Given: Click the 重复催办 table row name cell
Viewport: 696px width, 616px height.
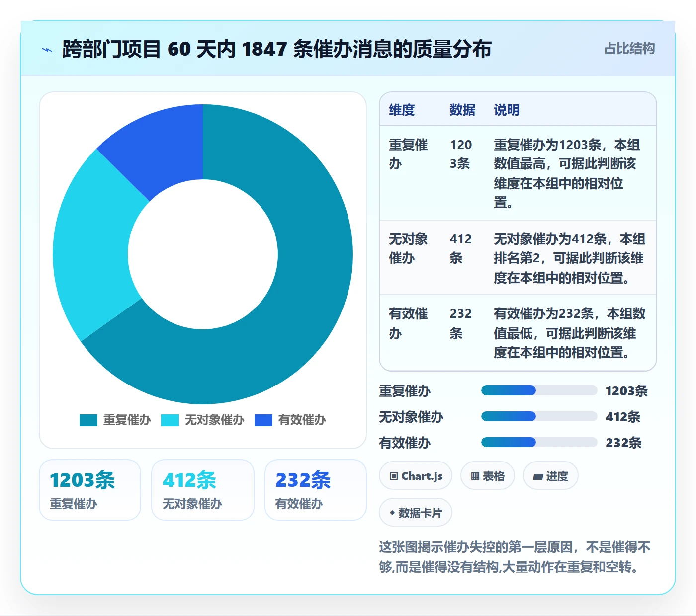Looking at the screenshot, I should point(408,154).
